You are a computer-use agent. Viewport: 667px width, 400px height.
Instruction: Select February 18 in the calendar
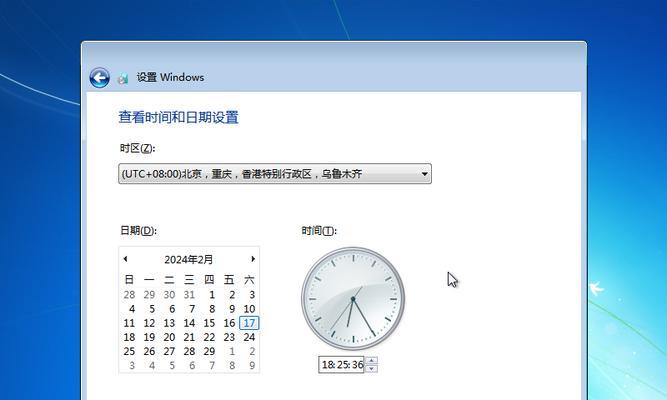tap(129, 337)
